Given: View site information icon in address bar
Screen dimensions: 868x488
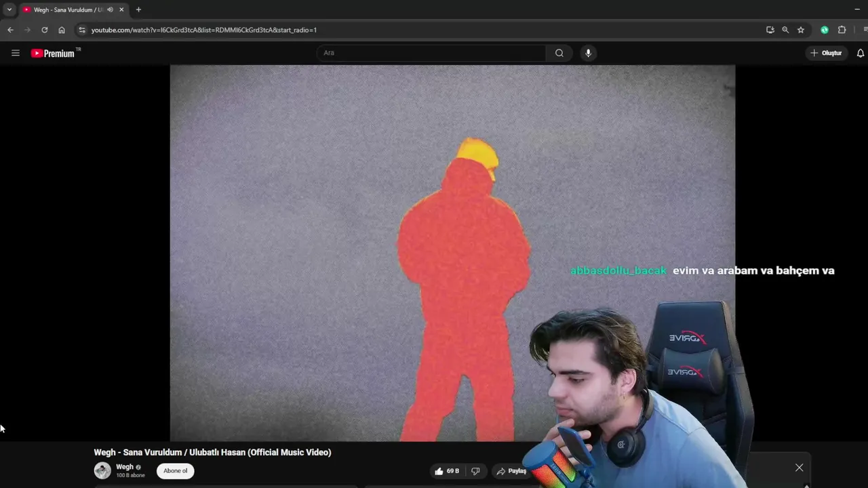Looking at the screenshot, I should [x=82, y=30].
